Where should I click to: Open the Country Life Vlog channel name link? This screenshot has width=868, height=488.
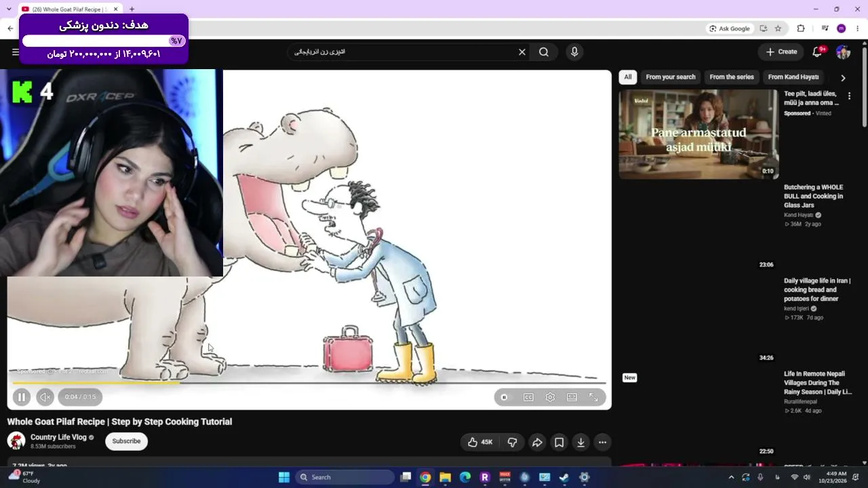pos(58,437)
